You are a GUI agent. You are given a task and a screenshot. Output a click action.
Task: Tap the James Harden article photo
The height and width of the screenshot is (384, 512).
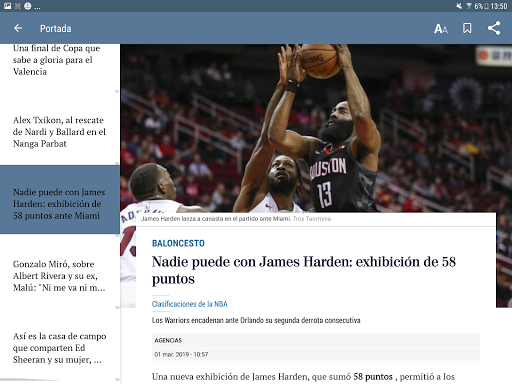(x=316, y=128)
